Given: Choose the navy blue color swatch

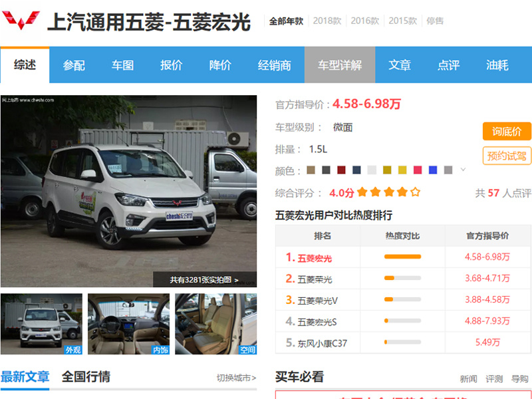Looking at the screenshot, I should point(356,170).
